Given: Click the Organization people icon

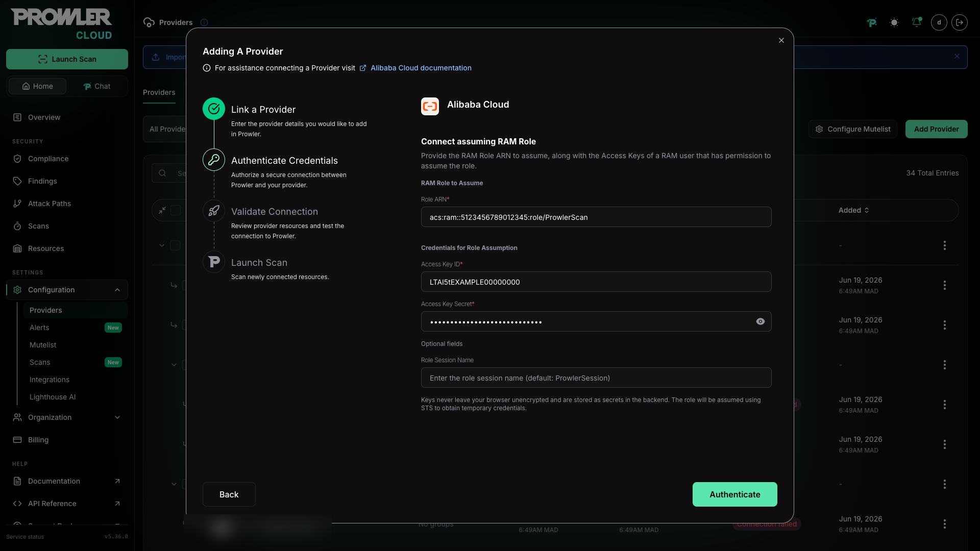Looking at the screenshot, I should tap(17, 417).
